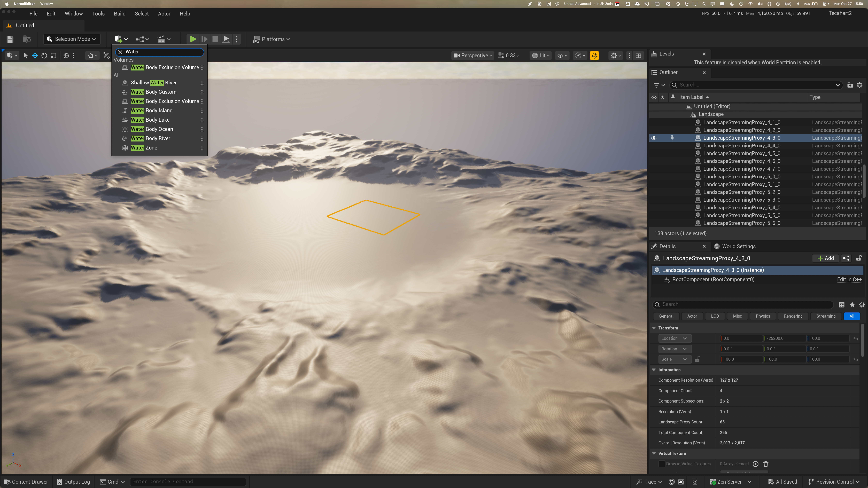Add element to Draw in Virtual Textures array
The width and height of the screenshot is (868, 488).
pos(756,464)
